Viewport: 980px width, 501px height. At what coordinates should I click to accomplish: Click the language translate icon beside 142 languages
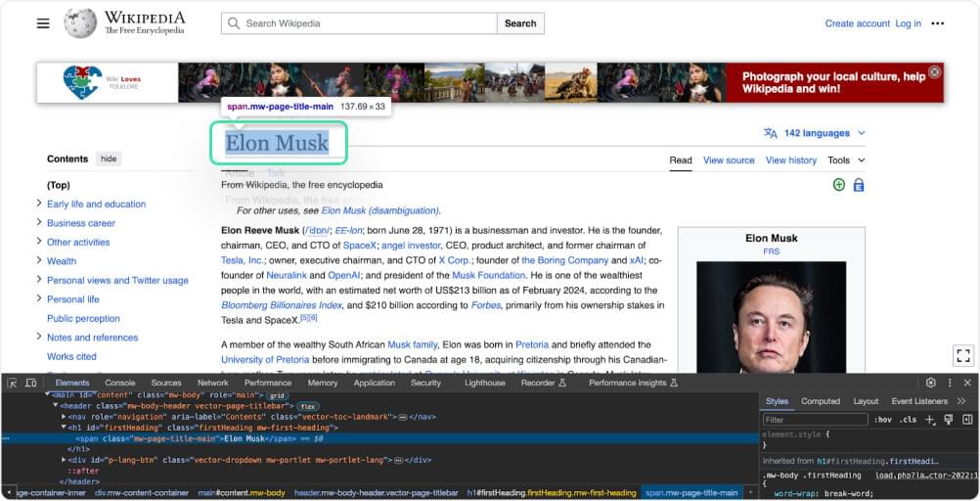pyautogui.click(x=770, y=133)
